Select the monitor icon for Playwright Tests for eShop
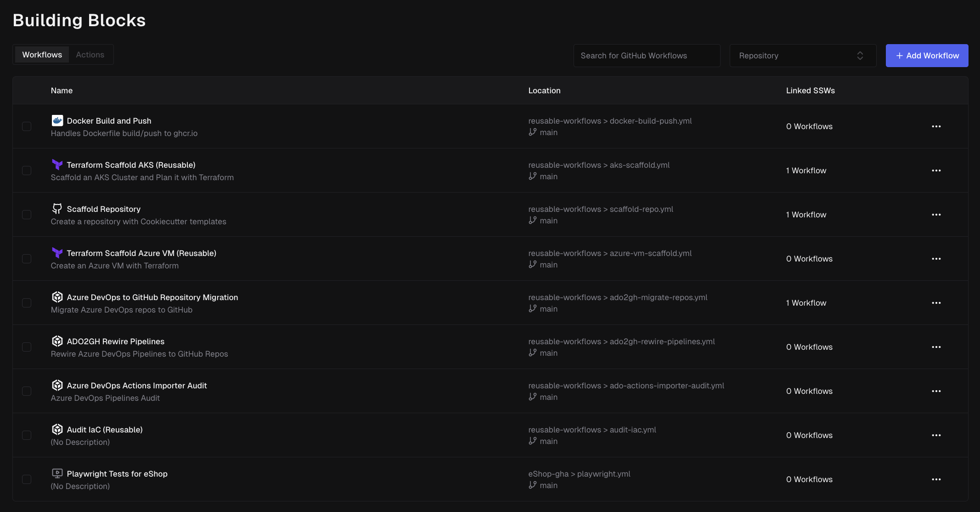980x512 pixels. tap(57, 473)
